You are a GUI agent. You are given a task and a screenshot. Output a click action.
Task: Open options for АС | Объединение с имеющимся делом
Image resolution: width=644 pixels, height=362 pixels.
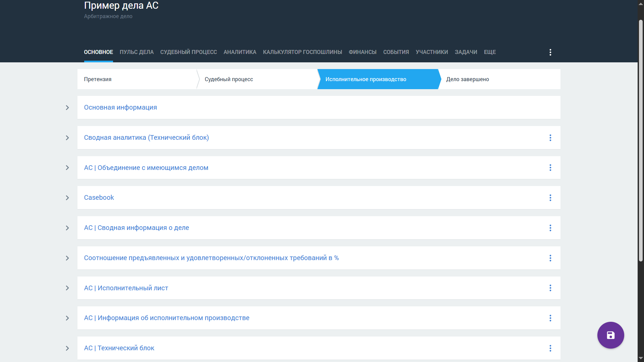pos(550,168)
